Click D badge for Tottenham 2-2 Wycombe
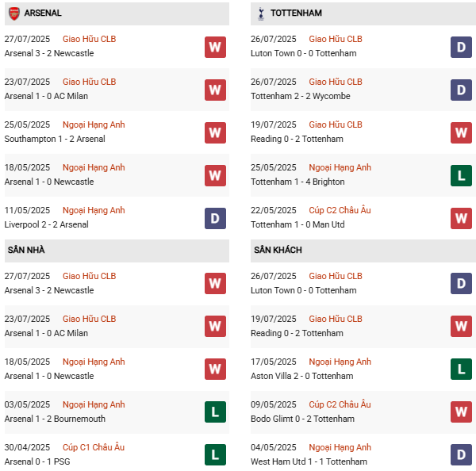Image resolution: width=476 pixels, height=471 pixels. [x=461, y=90]
